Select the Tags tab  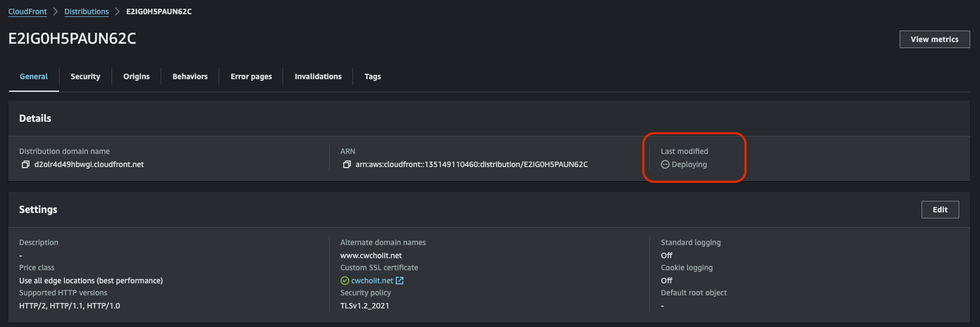[373, 76]
